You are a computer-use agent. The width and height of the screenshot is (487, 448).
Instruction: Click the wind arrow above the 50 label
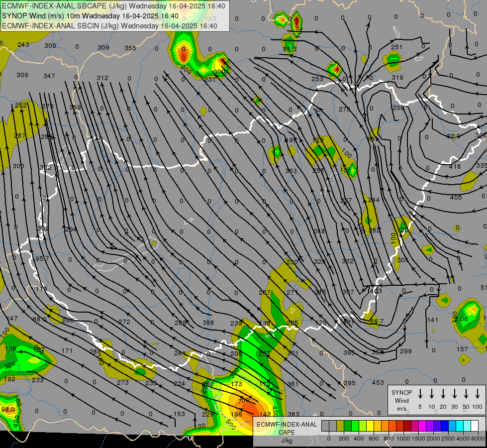[466, 394]
